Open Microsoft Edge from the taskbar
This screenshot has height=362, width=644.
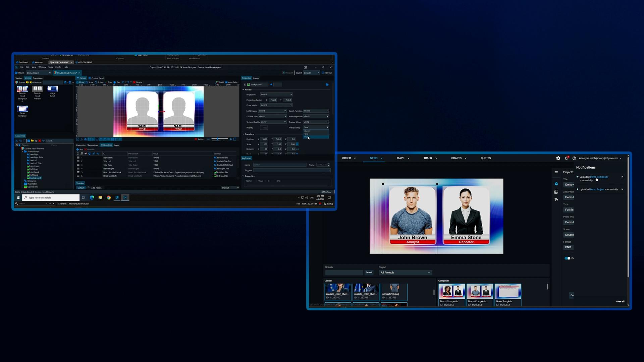(92, 198)
